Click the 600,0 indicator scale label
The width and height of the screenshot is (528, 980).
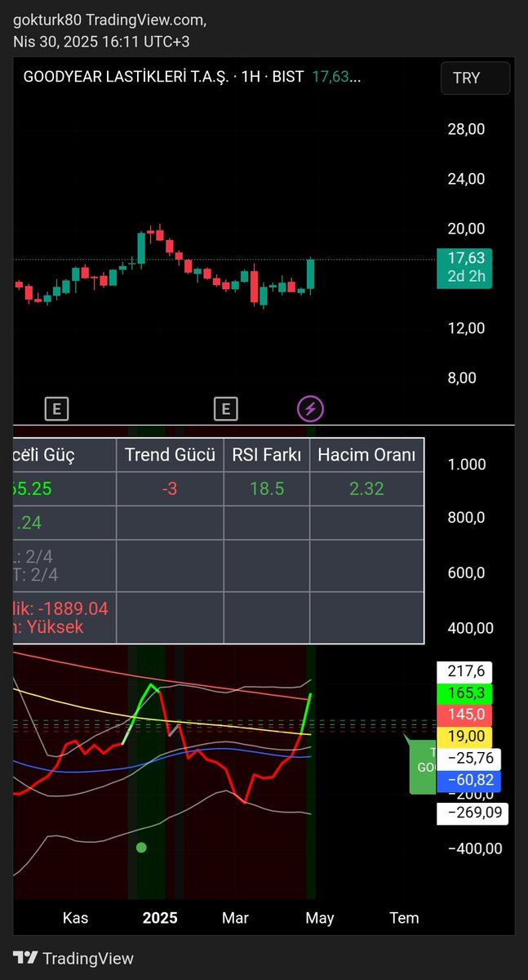(x=467, y=573)
